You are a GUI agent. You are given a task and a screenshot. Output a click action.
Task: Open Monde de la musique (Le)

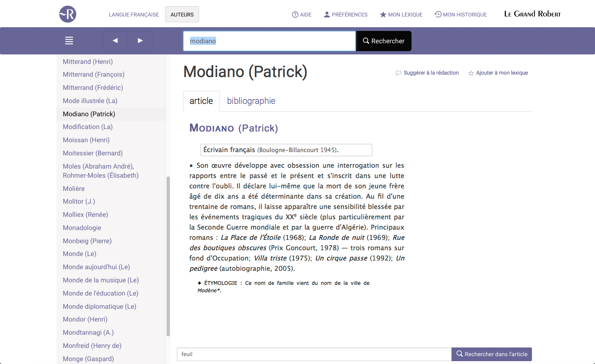101,280
